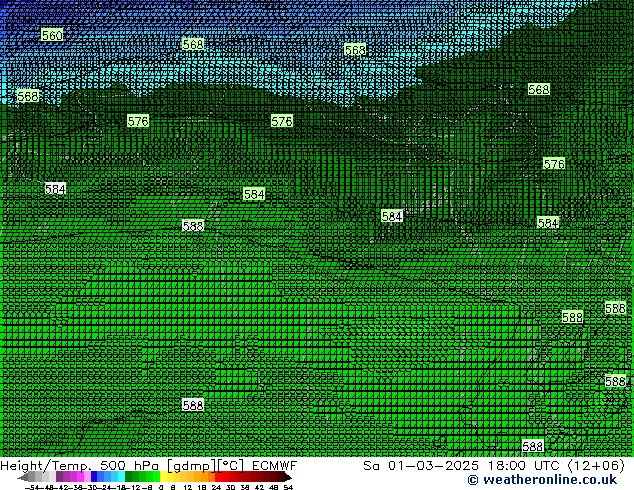Select the bright red legend swatch
The height and width of the screenshot is (490, 634).
(x=218, y=477)
